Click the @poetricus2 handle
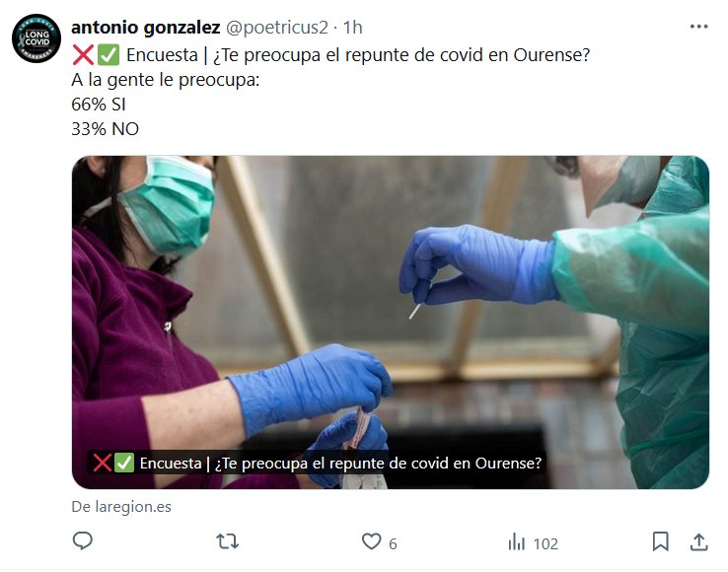This screenshot has width=728, height=572. point(277,28)
